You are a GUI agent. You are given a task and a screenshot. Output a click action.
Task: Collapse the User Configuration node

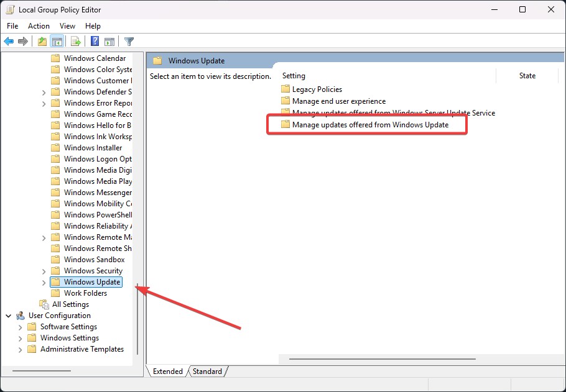[x=8, y=316]
